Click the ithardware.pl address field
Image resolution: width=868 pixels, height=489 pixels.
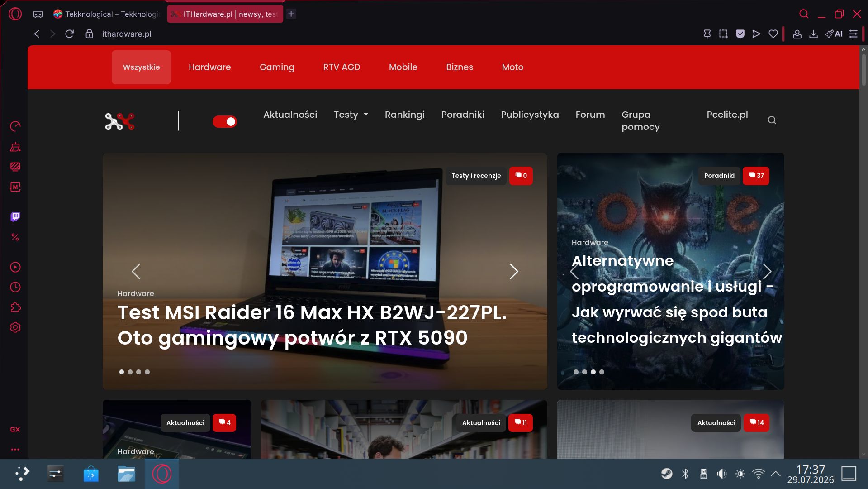click(x=127, y=34)
